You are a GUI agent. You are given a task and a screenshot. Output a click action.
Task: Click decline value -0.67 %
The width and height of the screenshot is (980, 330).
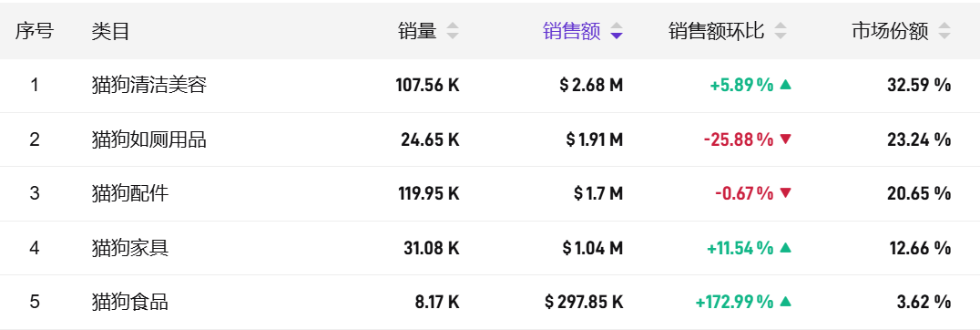click(x=744, y=194)
